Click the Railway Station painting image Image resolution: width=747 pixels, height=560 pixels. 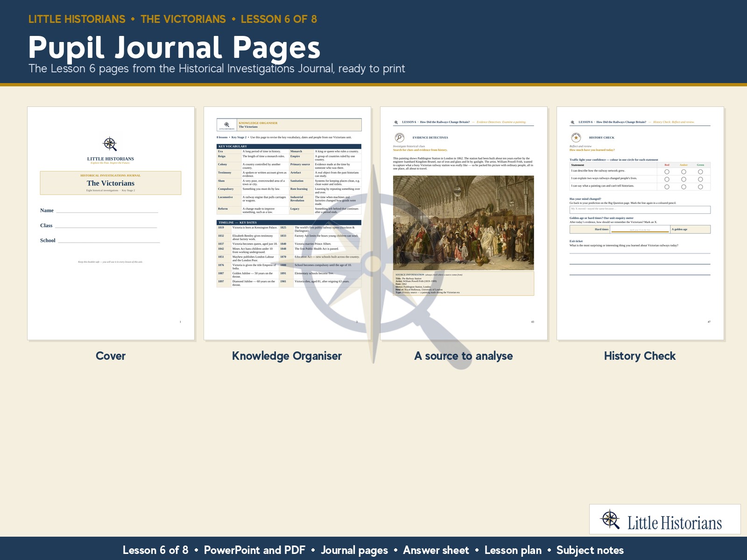pos(463,223)
